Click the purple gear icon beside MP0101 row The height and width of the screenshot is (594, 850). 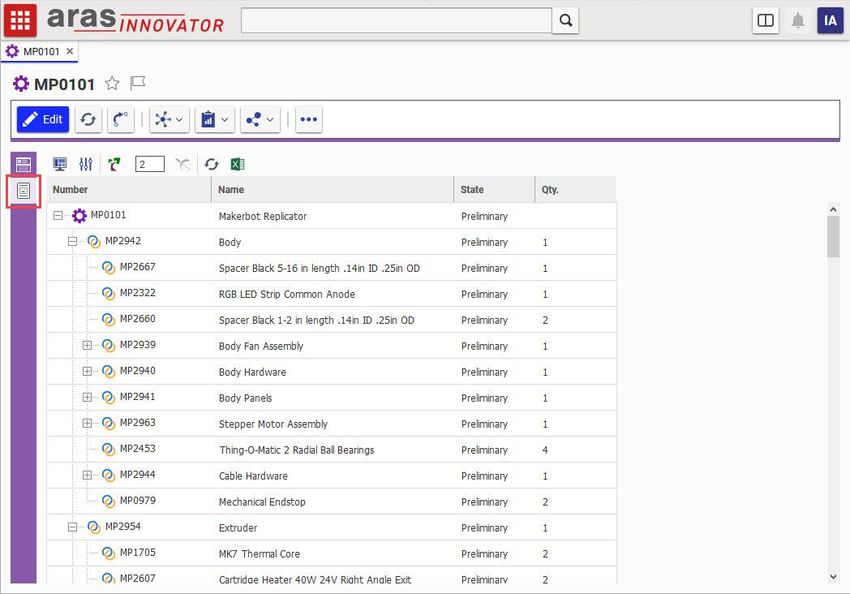point(79,216)
